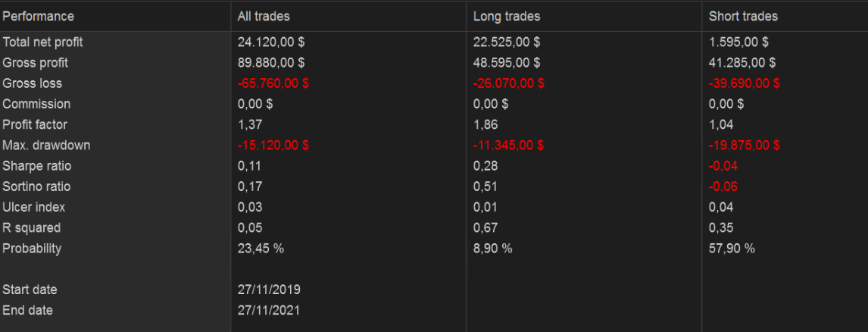Select the Sharpe ratio row label
Viewport: 868px width, 332px height.
click(x=37, y=166)
